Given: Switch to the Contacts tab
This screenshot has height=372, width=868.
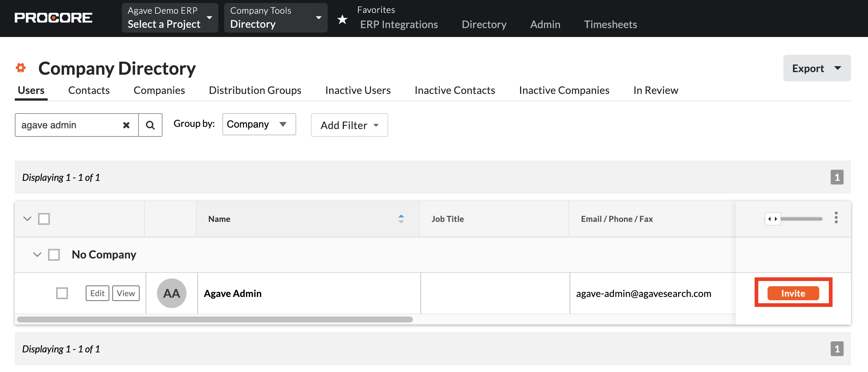Looking at the screenshot, I should 89,90.
